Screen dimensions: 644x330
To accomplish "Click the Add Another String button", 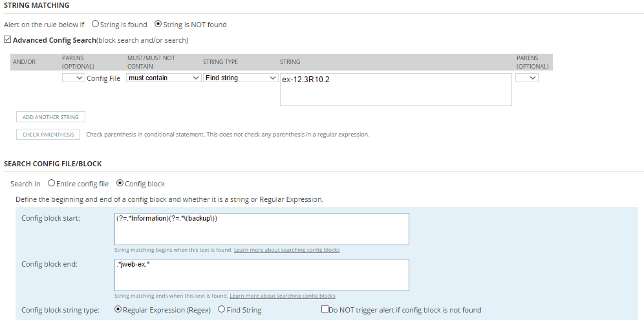I will (x=50, y=116).
